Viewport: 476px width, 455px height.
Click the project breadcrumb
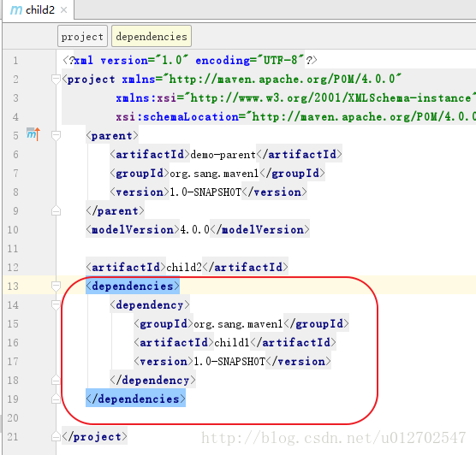click(82, 37)
